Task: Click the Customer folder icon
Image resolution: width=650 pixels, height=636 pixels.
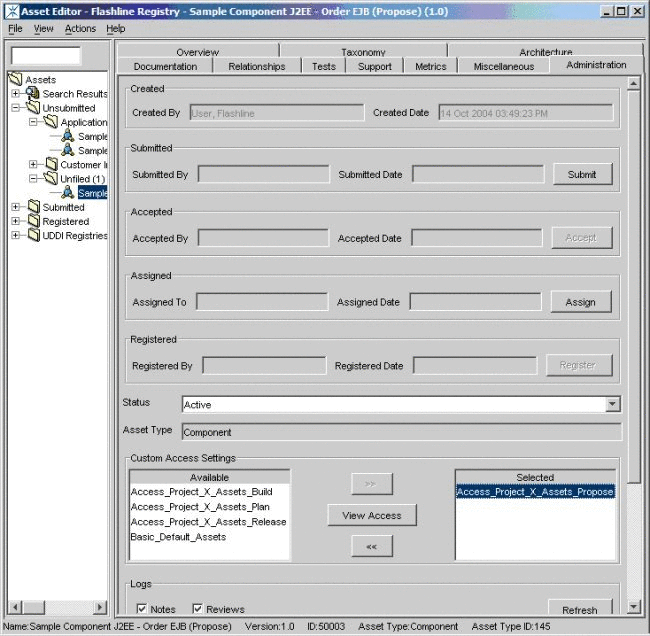Action: pyautogui.click(x=50, y=165)
